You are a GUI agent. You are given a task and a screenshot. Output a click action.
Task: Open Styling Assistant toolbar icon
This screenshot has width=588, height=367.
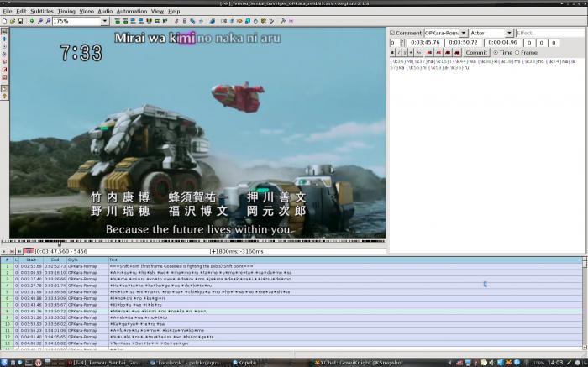click(x=231, y=21)
